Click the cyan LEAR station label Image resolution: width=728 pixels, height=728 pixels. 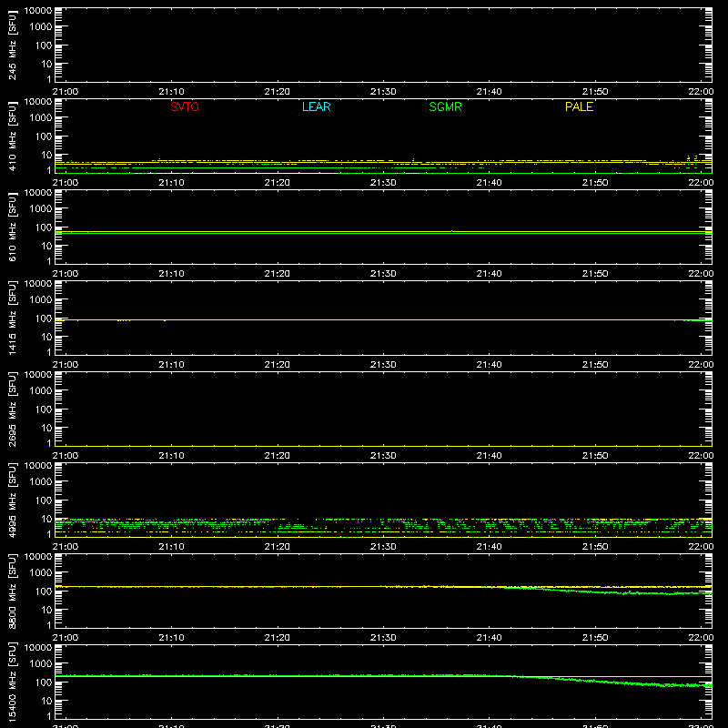tap(316, 106)
